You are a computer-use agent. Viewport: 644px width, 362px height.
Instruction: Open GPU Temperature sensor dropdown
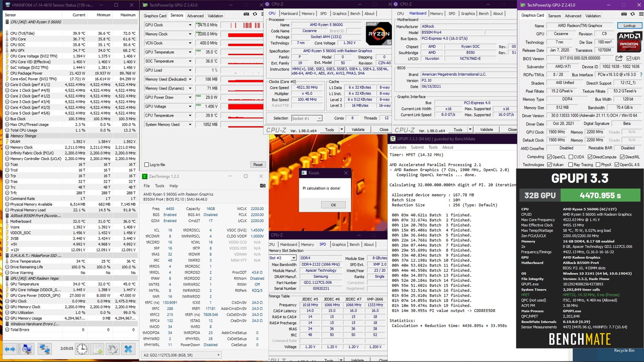click(x=190, y=52)
